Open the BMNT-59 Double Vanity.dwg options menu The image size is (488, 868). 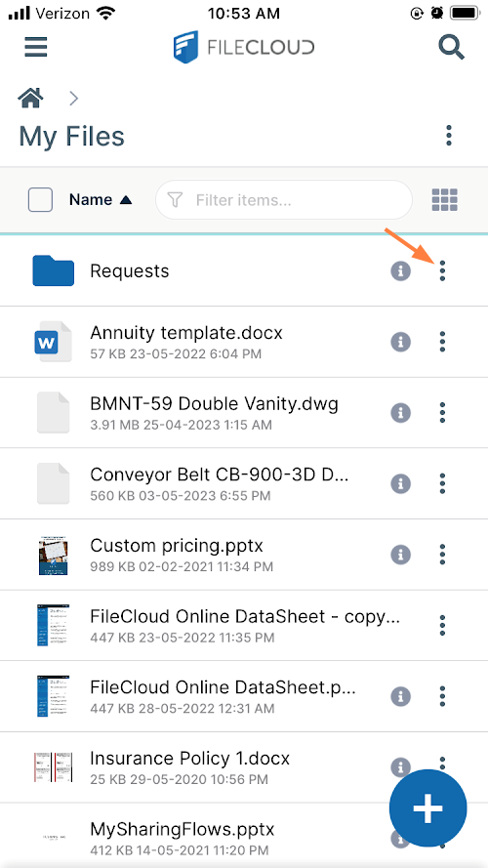[442, 412]
